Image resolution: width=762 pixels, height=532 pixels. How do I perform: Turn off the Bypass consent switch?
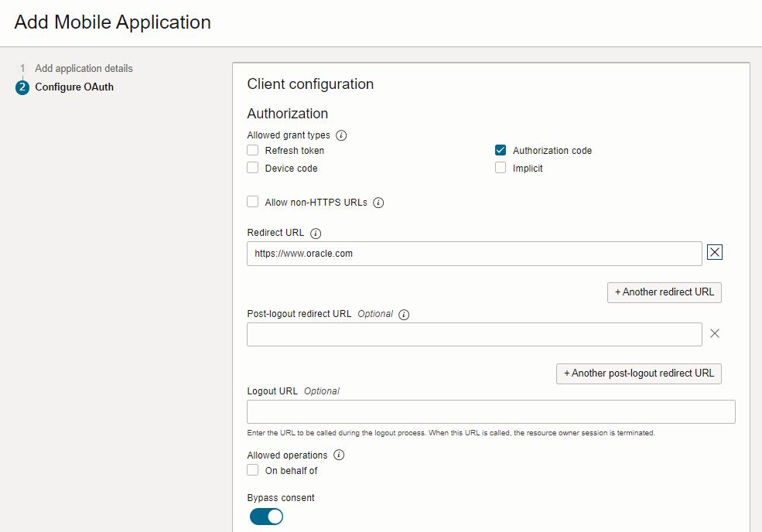266,517
